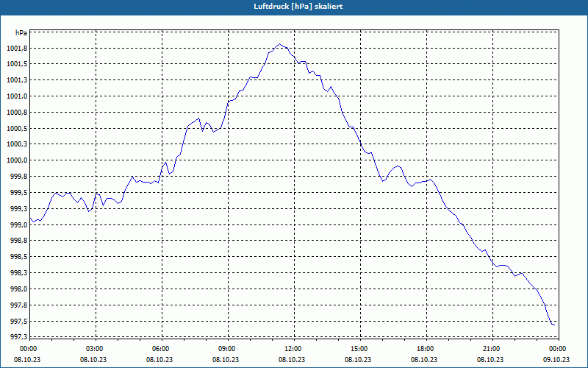
Task: Select the 12:00 time label
Action: [x=293, y=349]
